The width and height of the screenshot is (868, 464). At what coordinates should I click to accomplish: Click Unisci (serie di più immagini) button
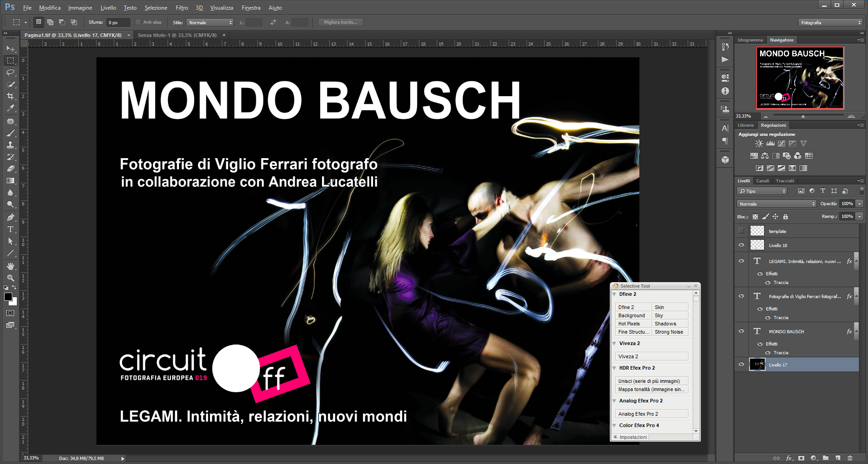click(652, 381)
